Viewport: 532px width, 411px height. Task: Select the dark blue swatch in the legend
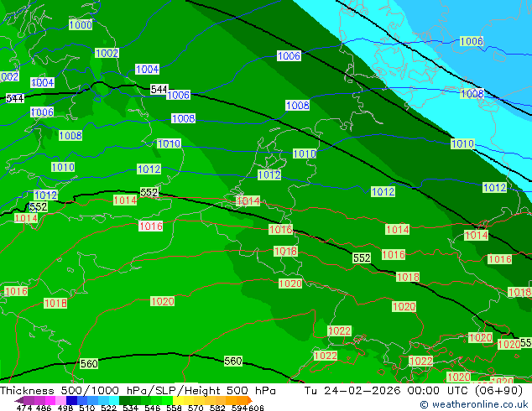pos(71,400)
